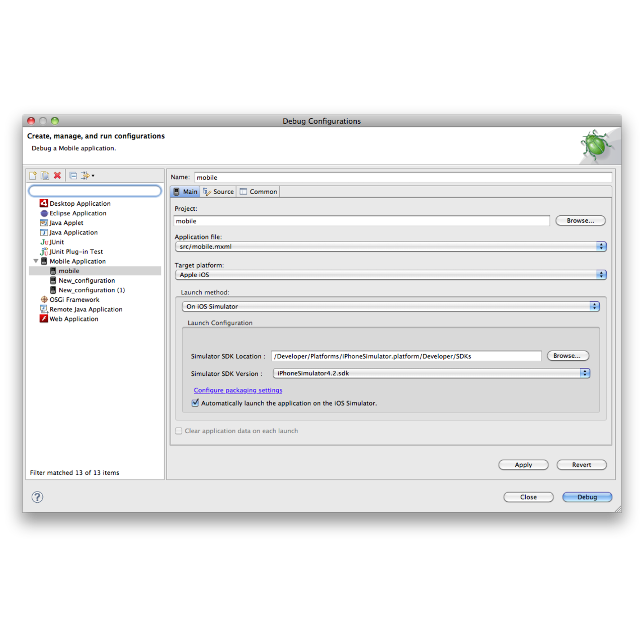644x644 pixels.
Task: Click the configuration filter text field
Action: 95,191
